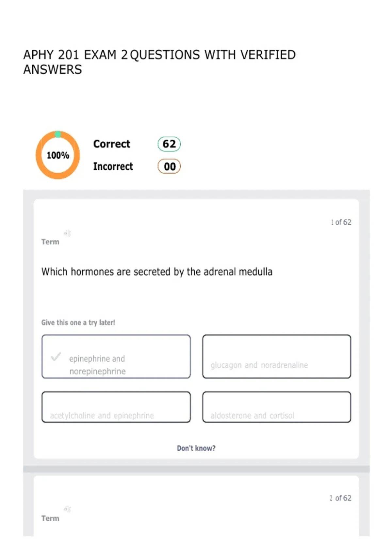Select answer epinephrine and norepinephrine

click(x=116, y=356)
